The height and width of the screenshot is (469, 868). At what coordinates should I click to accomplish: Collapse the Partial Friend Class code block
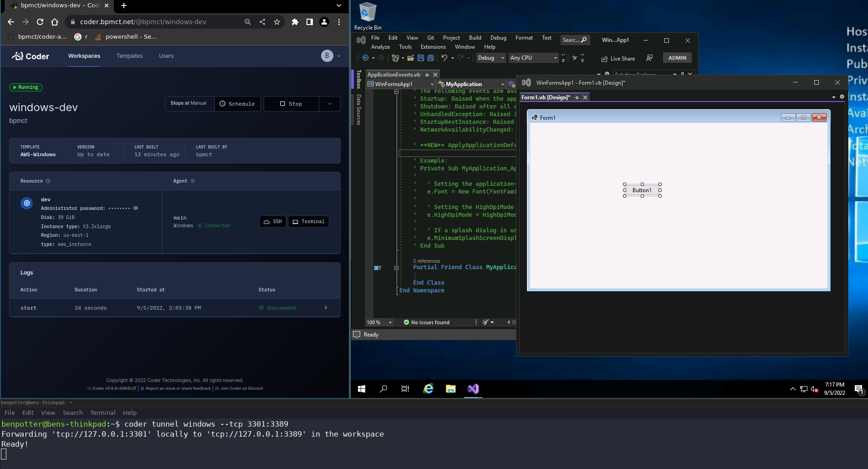[x=396, y=268]
